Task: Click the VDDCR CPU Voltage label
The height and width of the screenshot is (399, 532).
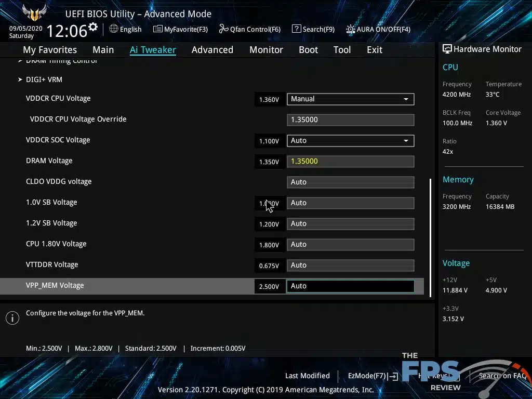Action: pyautogui.click(x=58, y=98)
